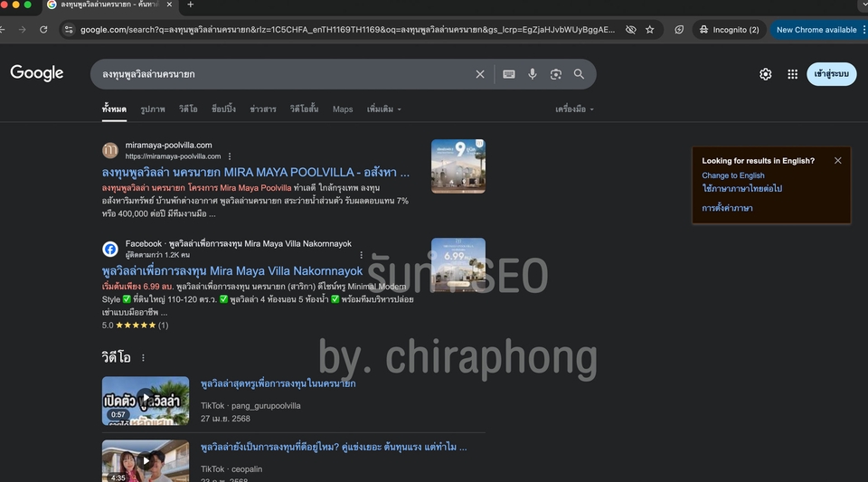The width and height of the screenshot is (868, 482).
Task: Click the miramaya site favicon
Action: [x=110, y=150]
